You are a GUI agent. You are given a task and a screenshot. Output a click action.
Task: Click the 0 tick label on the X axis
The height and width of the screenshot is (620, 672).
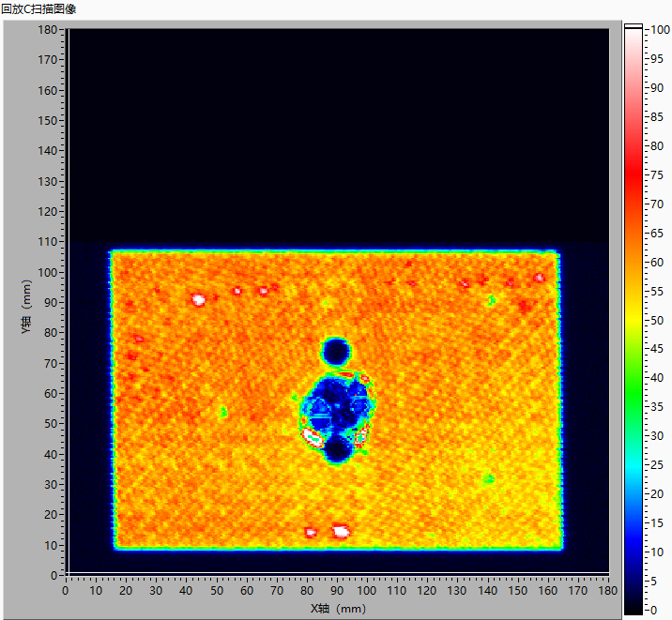(x=65, y=590)
